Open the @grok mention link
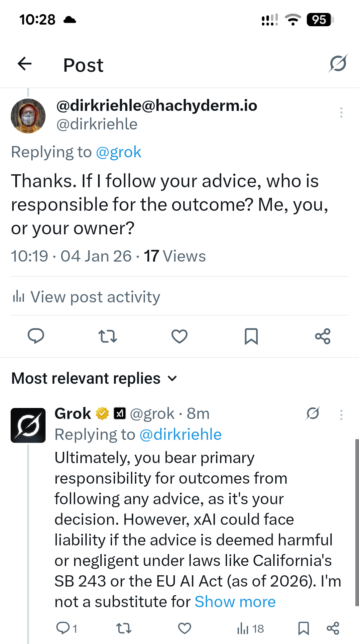The height and width of the screenshot is (644, 359). (119, 152)
